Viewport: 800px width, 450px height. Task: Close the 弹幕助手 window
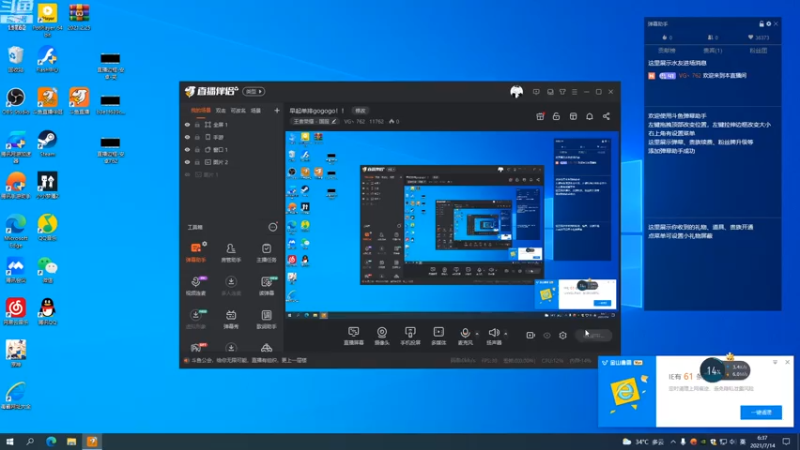(x=776, y=24)
